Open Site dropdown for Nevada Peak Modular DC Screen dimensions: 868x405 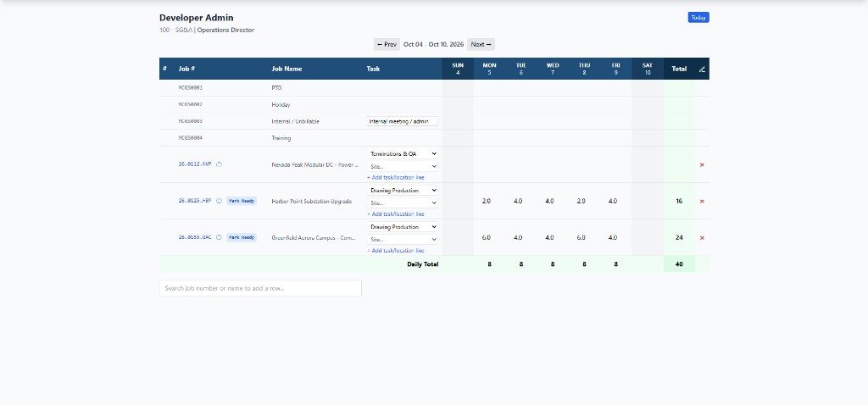402,166
